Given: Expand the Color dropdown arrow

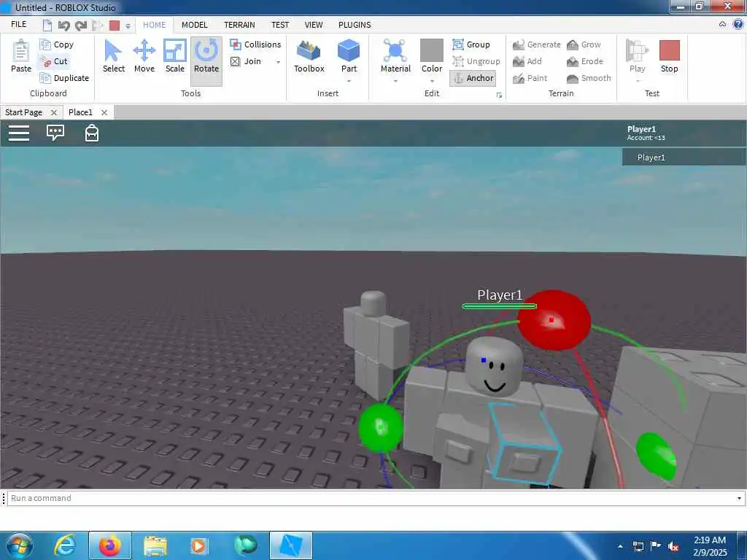Looking at the screenshot, I should coord(432,81).
